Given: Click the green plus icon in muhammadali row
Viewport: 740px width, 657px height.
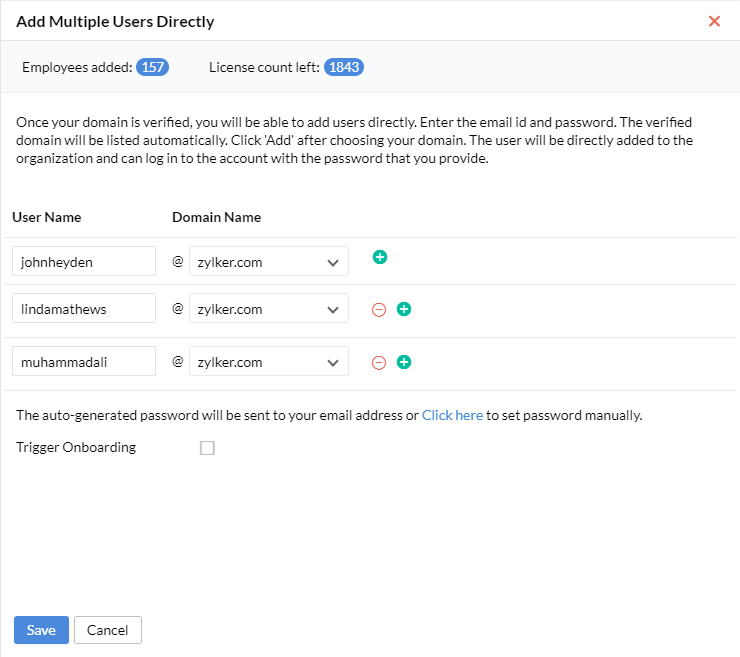Looking at the screenshot, I should tap(404, 362).
